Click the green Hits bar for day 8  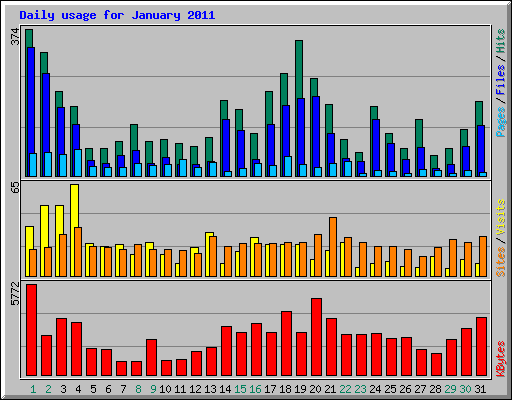pos(134,137)
